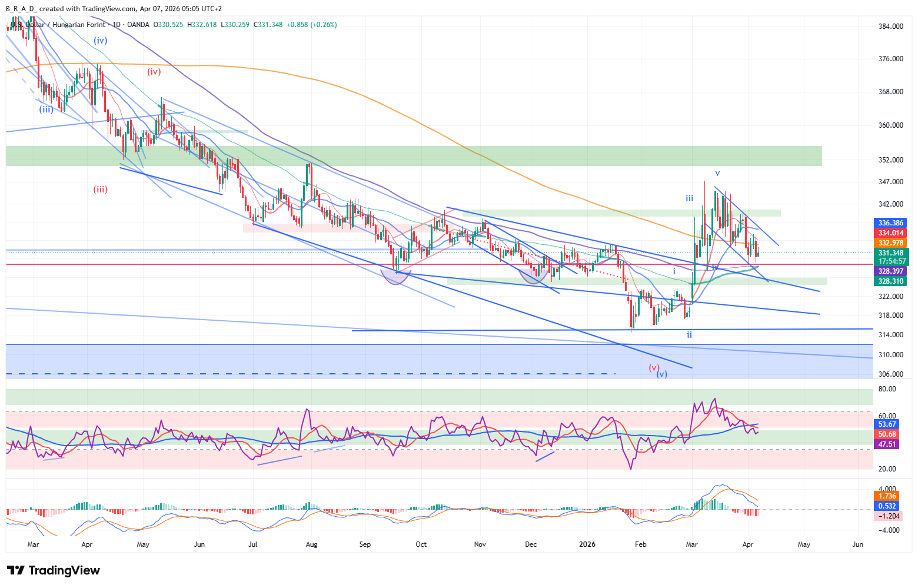Viewport: 918px width, 588px height.
Task: Click the U.S. Dollar / Hungarian Forint symbol title
Action: [59, 25]
